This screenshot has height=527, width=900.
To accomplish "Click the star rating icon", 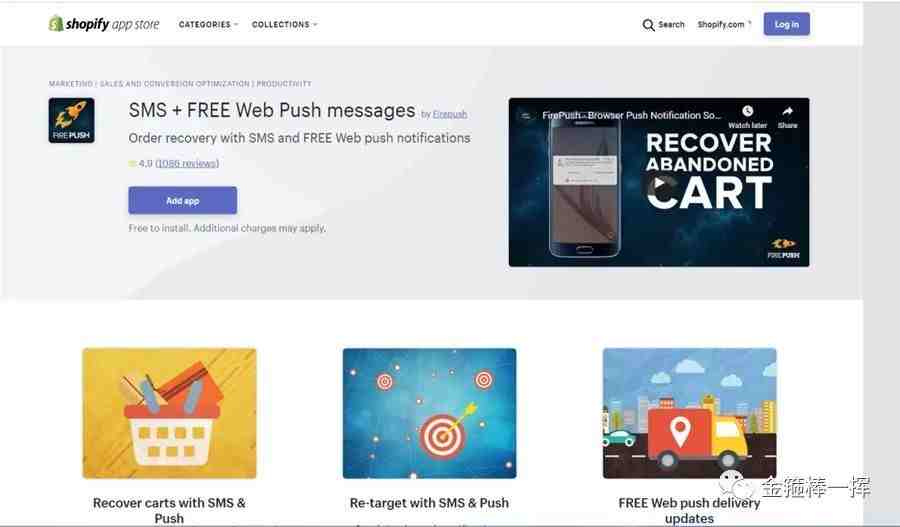I will point(133,164).
